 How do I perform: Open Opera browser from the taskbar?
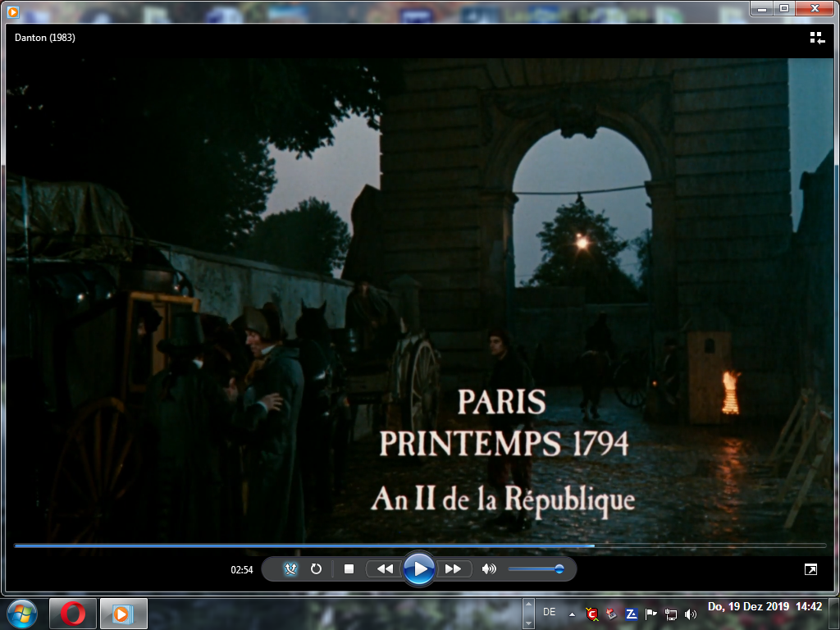coord(73,614)
